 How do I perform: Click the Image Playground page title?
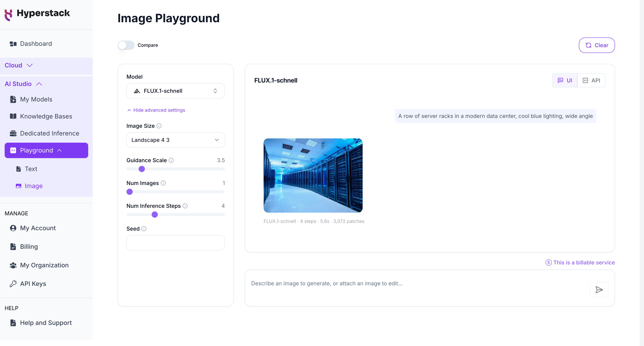pyautogui.click(x=168, y=18)
